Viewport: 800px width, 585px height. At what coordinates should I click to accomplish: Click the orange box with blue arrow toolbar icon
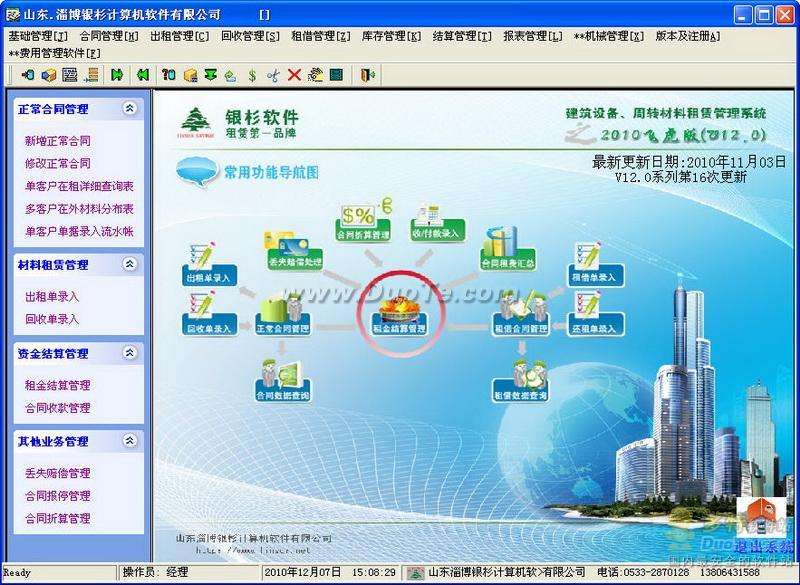48,75
